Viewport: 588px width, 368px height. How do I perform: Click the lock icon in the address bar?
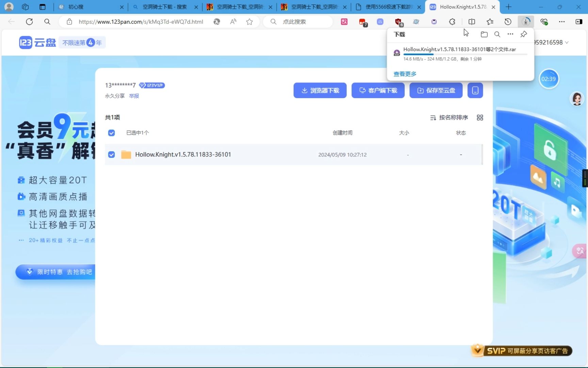(69, 21)
